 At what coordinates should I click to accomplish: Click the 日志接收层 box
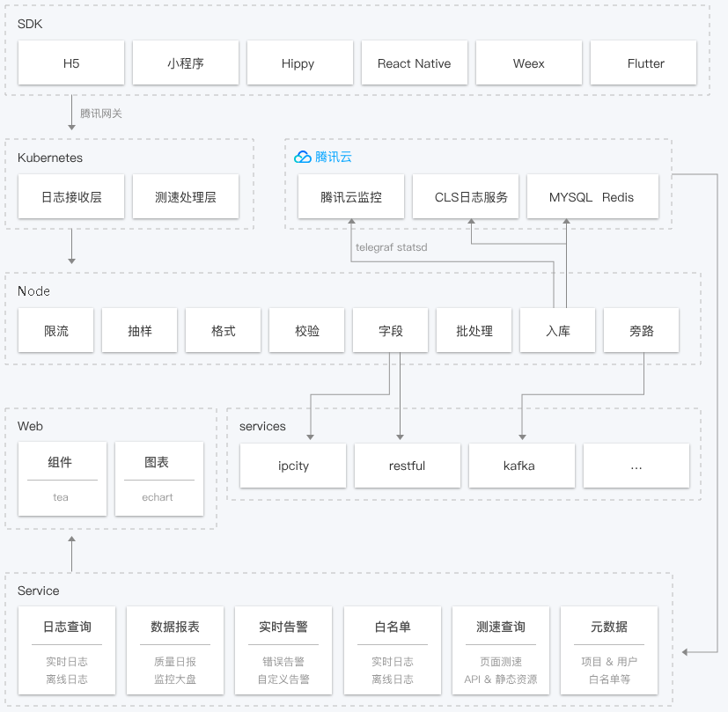click(71, 196)
